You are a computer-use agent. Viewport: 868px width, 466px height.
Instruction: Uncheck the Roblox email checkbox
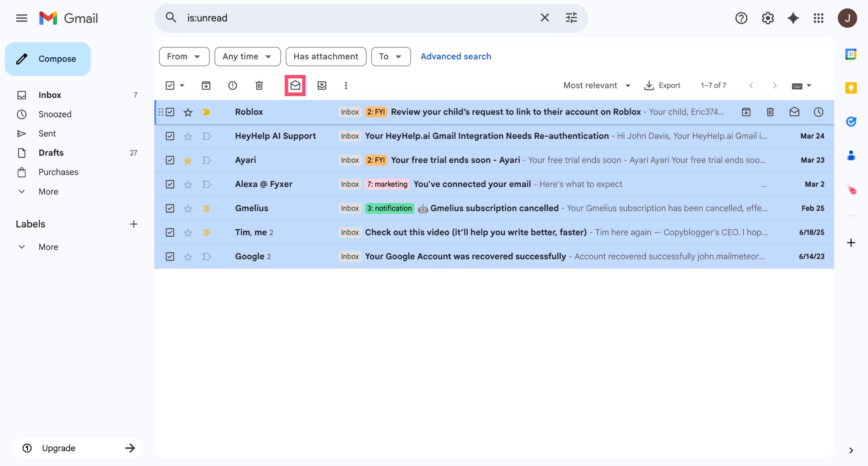[x=170, y=112]
